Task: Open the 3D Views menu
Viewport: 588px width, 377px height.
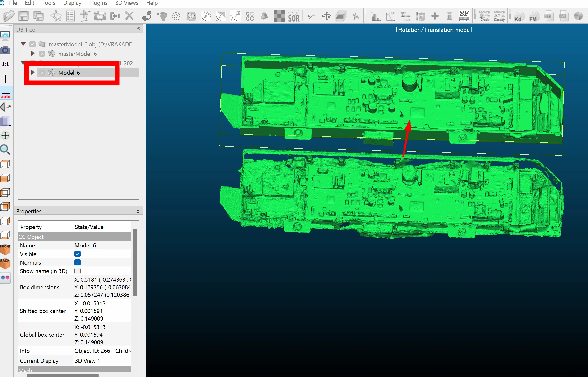Action: (x=126, y=3)
